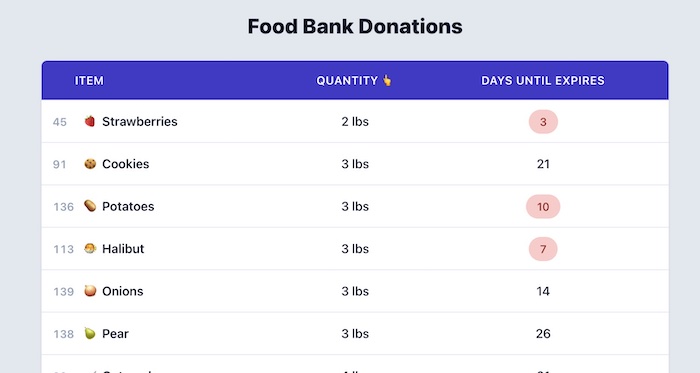Sort by Days Until Expires header
700x373 pixels.
(543, 80)
